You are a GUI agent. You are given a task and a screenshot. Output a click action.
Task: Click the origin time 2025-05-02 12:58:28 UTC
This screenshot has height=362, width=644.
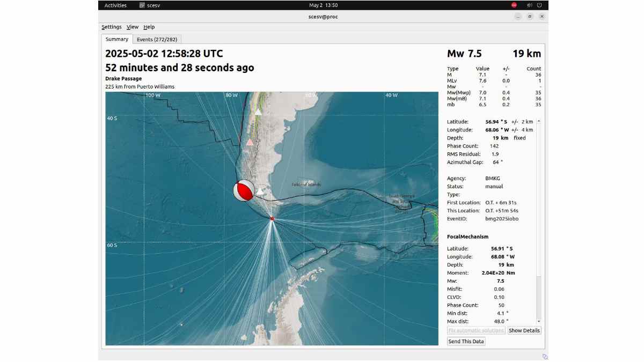coord(164,54)
